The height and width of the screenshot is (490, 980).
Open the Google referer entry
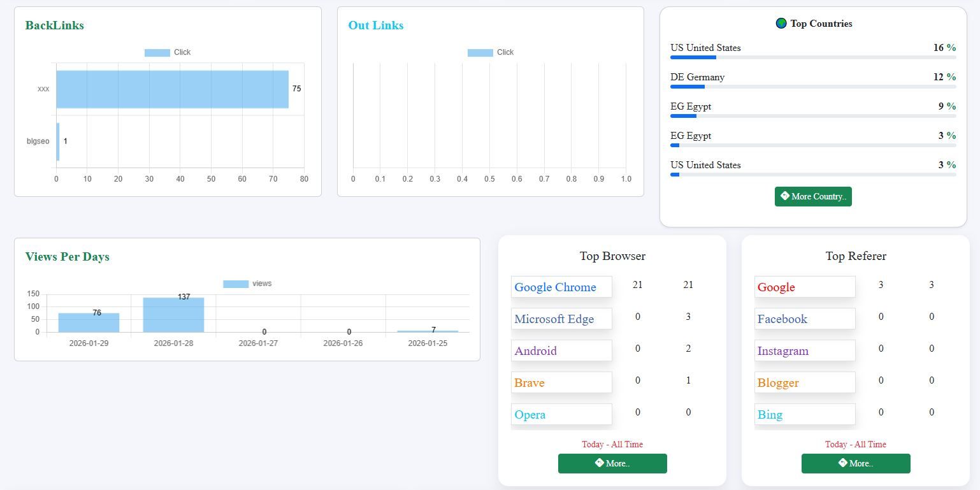(x=805, y=287)
